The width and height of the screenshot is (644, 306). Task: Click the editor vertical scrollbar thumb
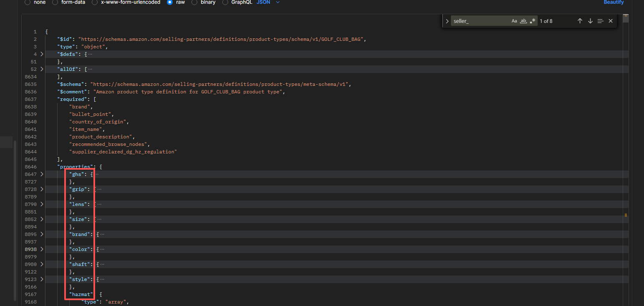click(625, 18)
